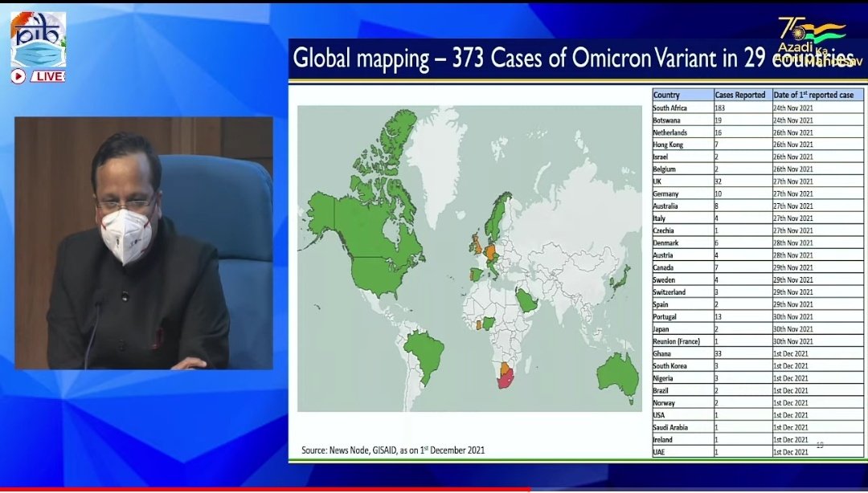Seek using the red video progress bar
Screen dimensions: 868x493
click(x=265, y=490)
